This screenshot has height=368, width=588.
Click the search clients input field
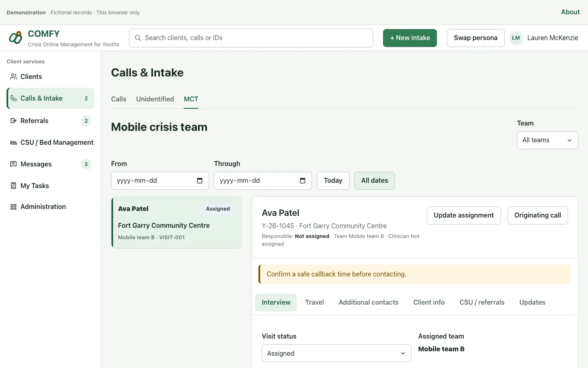[251, 38]
